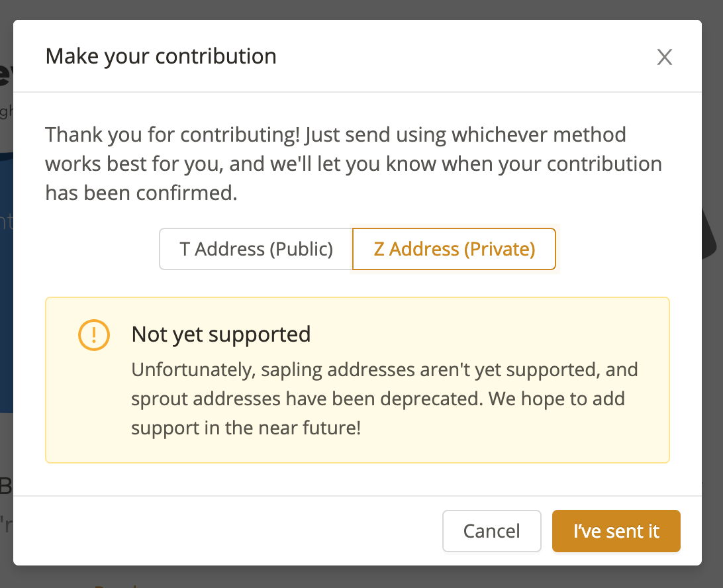This screenshot has width=723, height=588.
Task: Click the Not yet supported heading
Action: [221, 334]
